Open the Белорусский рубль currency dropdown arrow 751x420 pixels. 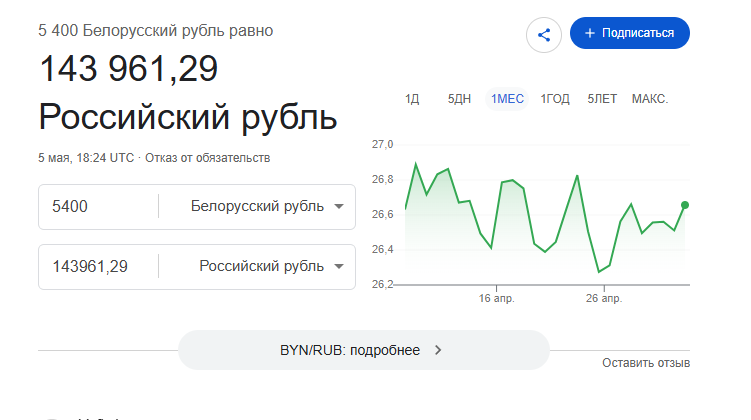pyautogui.click(x=339, y=206)
